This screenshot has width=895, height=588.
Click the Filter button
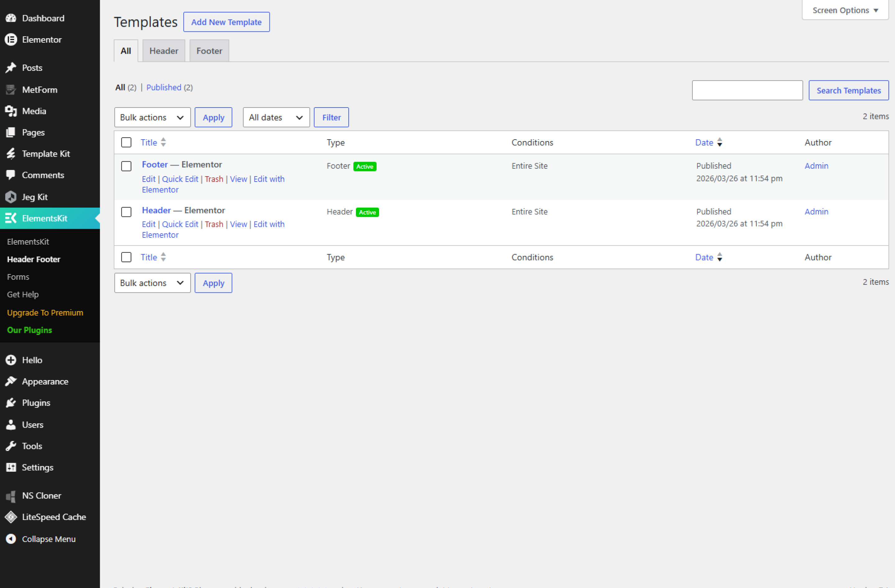(x=331, y=117)
